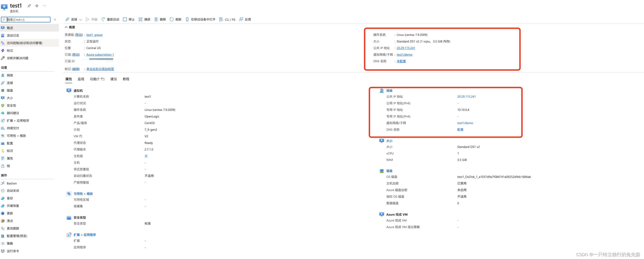Open 网络 under 设置 in sidebar
This screenshot has height=259, width=644.
click(x=29, y=75)
